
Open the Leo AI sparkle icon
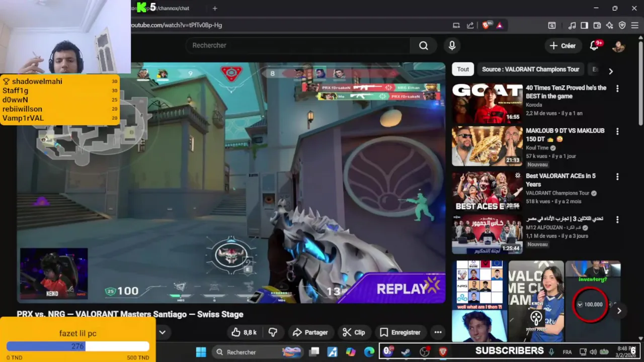(609, 25)
